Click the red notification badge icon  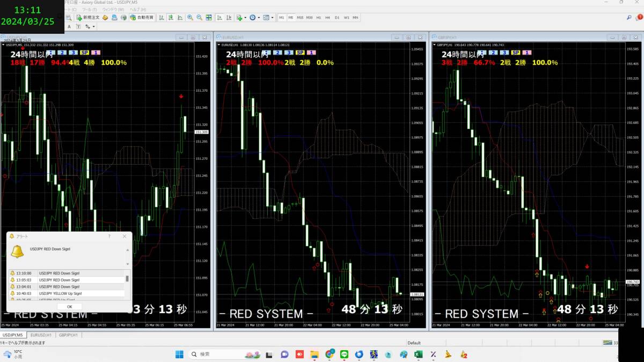pyautogui.click(x=639, y=18)
